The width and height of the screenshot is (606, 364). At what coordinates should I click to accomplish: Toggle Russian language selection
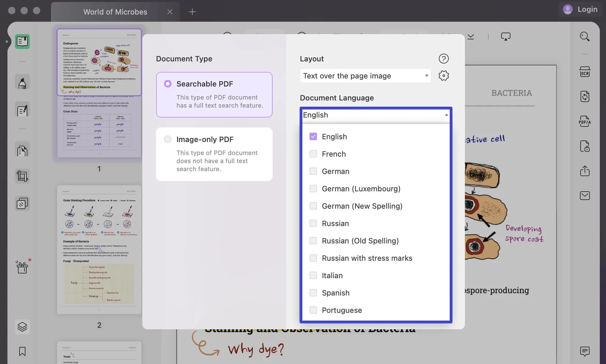313,223
